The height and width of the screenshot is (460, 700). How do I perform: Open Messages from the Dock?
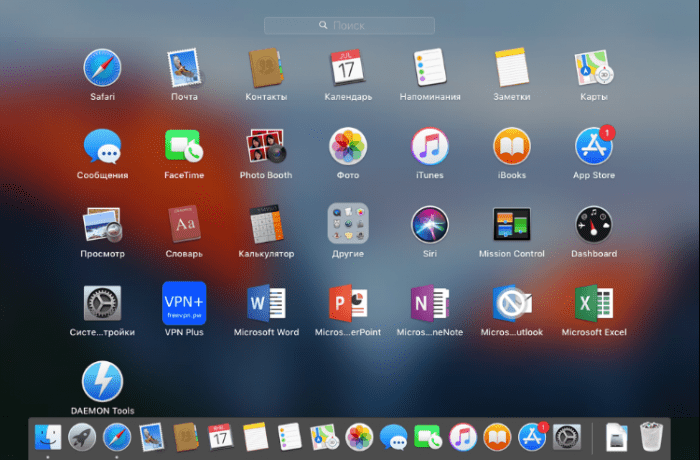click(393, 437)
